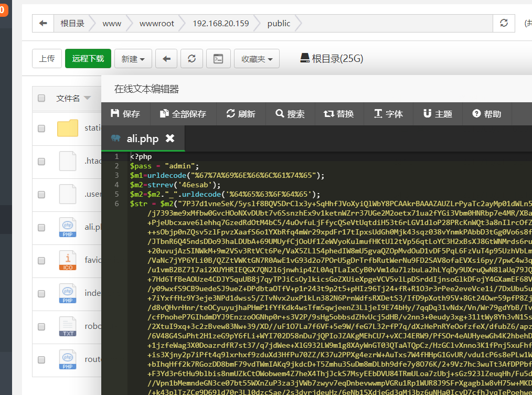Check the favicon row checkbox
Viewport: 532px width, 395px height.
tap(41, 261)
